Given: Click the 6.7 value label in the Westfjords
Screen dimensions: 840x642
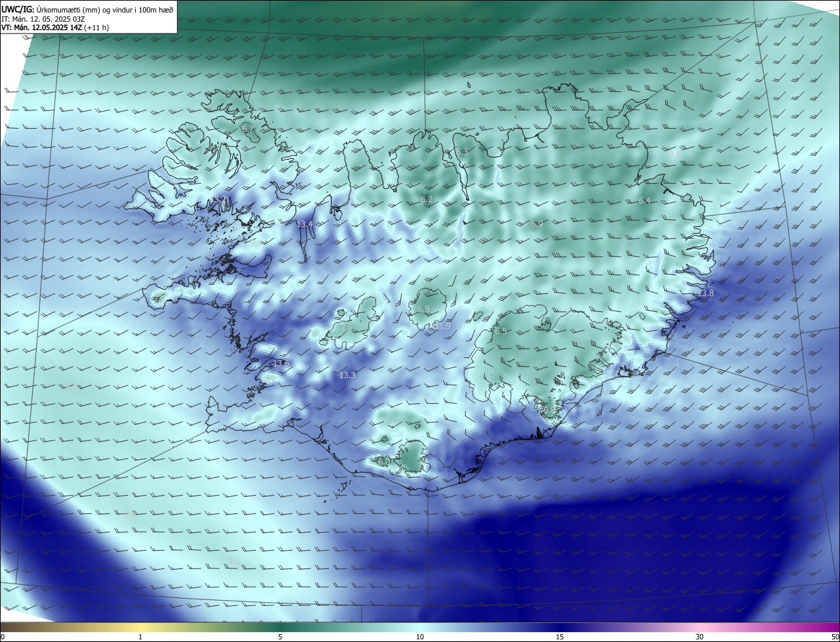Looking at the screenshot, I should (x=248, y=129).
